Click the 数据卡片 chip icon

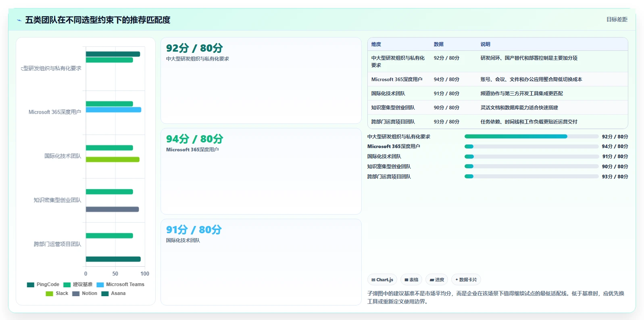[x=457, y=280]
